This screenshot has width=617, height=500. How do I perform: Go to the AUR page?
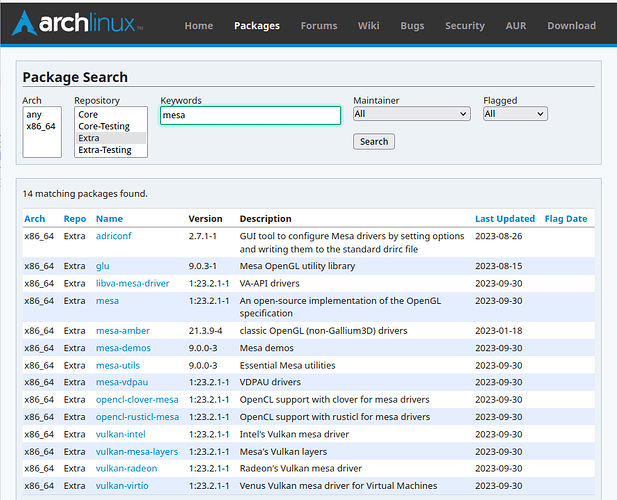point(515,26)
